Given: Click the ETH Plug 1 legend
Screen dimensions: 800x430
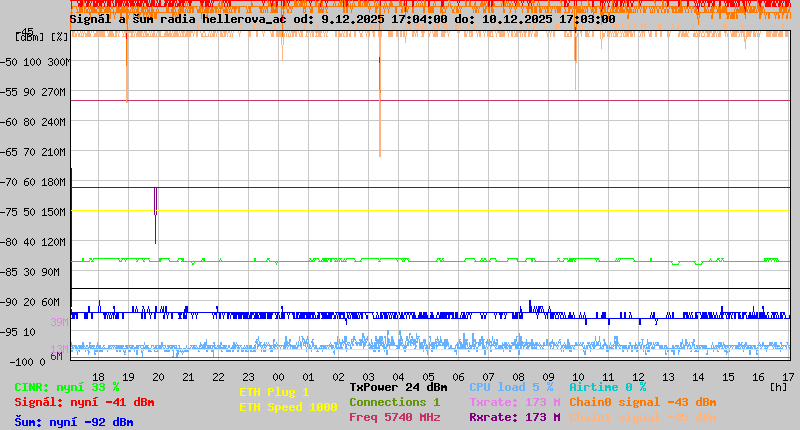Looking at the screenshot, I should coord(274,392).
